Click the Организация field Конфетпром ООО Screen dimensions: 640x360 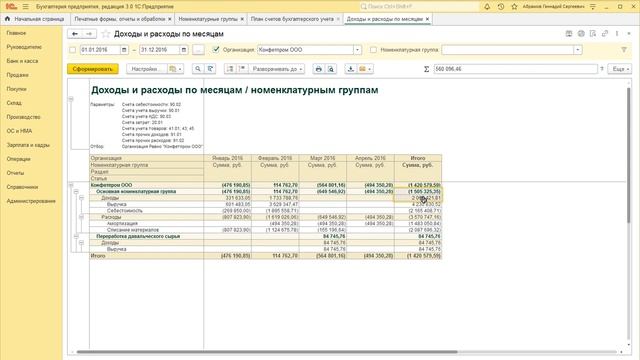[305, 50]
